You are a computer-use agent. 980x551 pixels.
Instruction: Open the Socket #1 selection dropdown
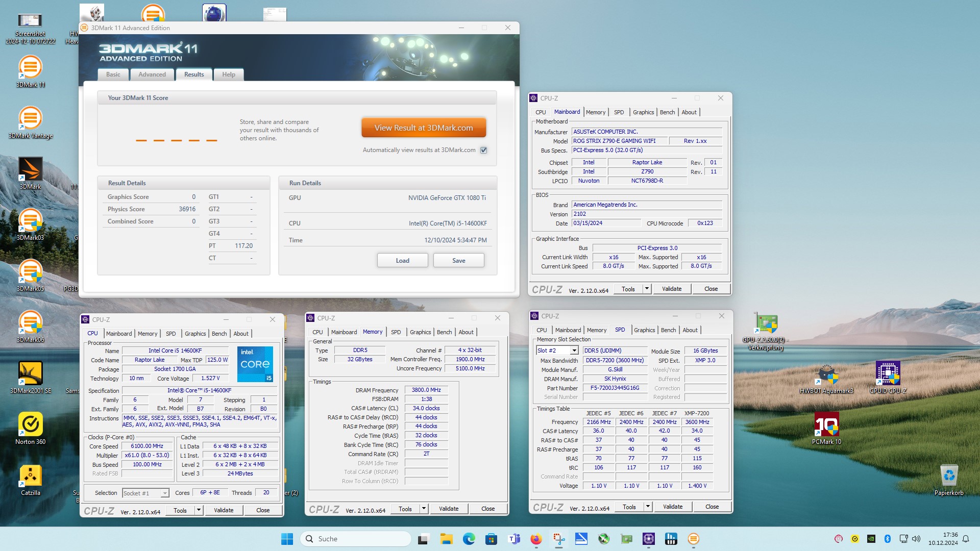click(x=145, y=493)
